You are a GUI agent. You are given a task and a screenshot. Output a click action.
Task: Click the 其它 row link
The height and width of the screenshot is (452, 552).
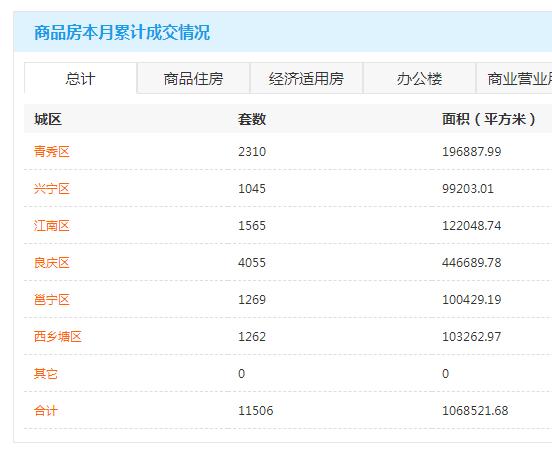(45, 373)
